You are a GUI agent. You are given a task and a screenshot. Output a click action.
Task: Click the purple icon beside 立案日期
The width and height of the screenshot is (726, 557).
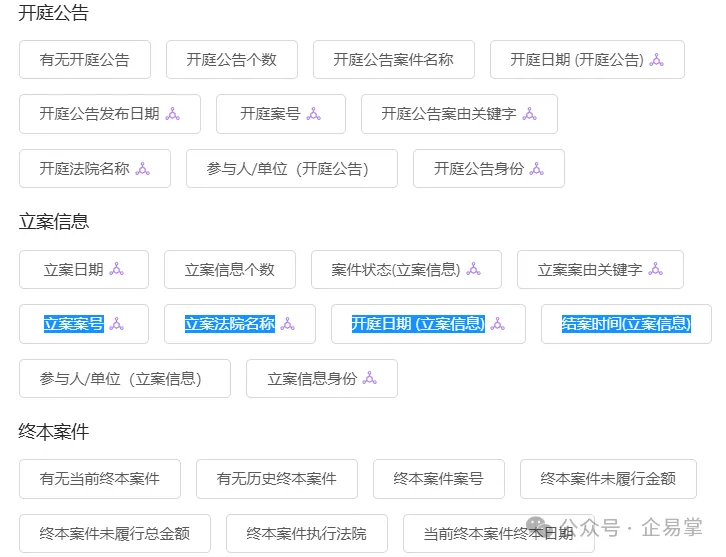click(117, 269)
